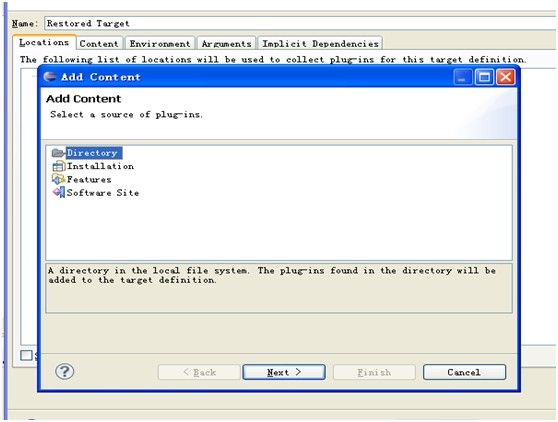558x422 pixels.
Task: Open help with the question mark icon
Action: pyautogui.click(x=65, y=371)
